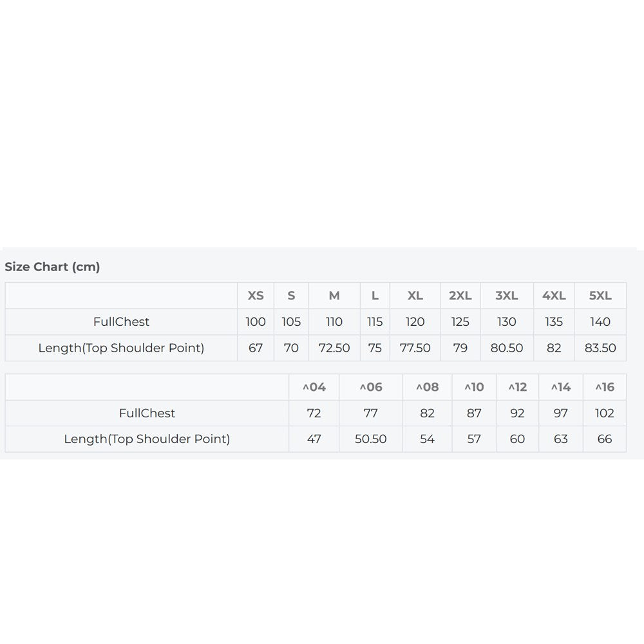Select the ^04 kids size header
The image size is (644, 644).
tap(314, 387)
